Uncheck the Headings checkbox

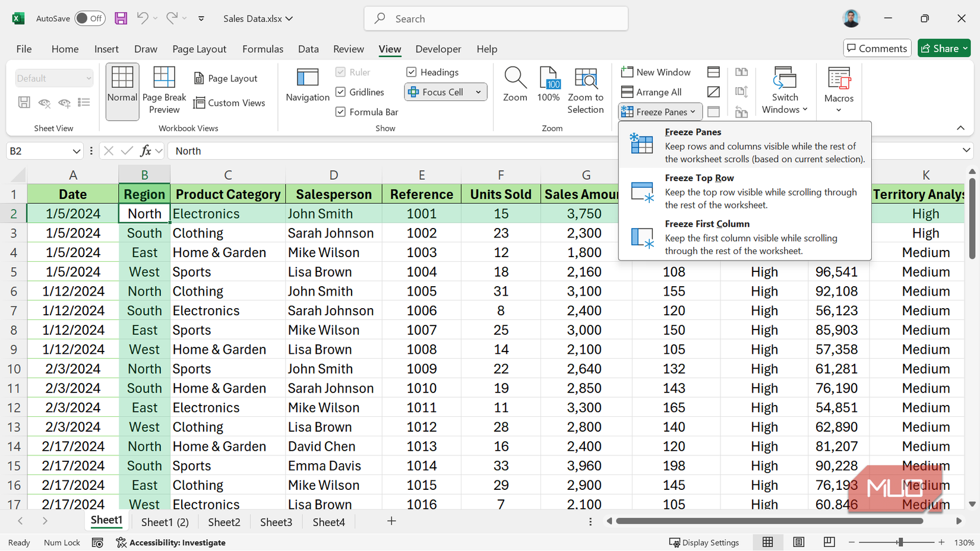coord(411,72)
